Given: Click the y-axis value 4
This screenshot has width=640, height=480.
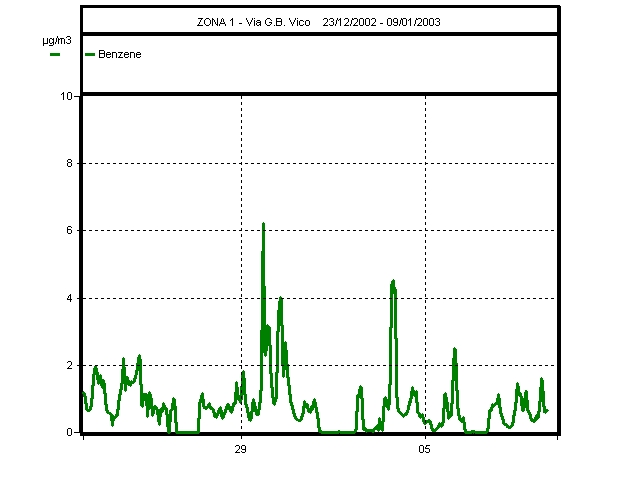Looking at the screenshot, I should pyautogui.click(x=69, y=298).
